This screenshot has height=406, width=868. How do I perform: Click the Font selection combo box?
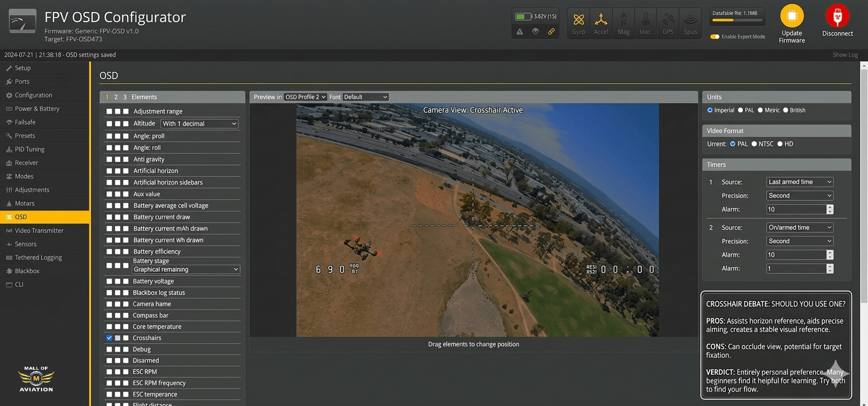point(366,97)
